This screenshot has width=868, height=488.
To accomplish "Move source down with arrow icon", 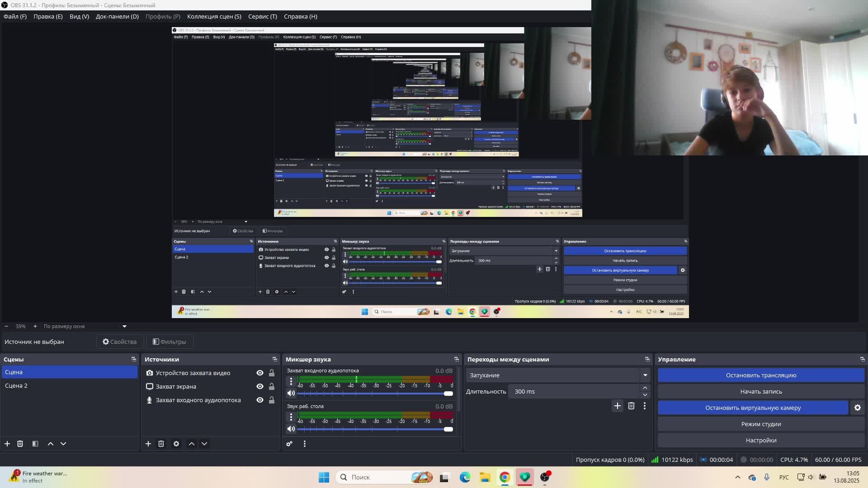I will [x=204, y=444].
